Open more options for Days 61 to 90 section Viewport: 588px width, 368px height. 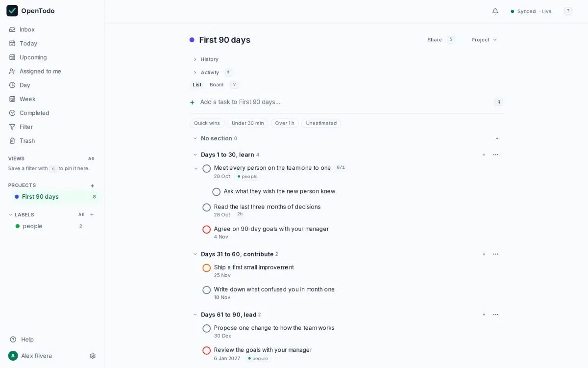coord(496,315)
